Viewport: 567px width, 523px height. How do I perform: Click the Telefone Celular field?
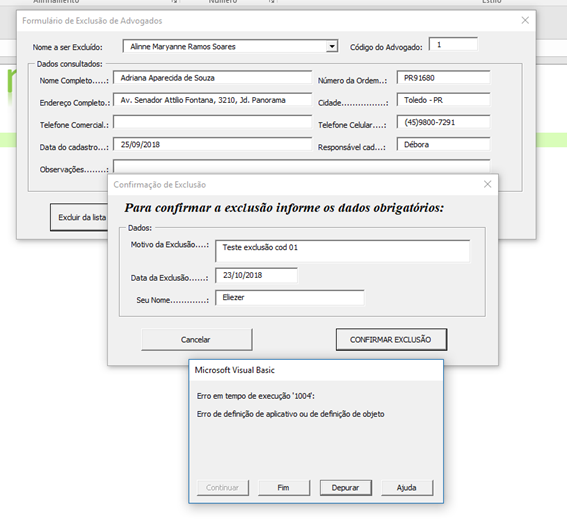443,122
